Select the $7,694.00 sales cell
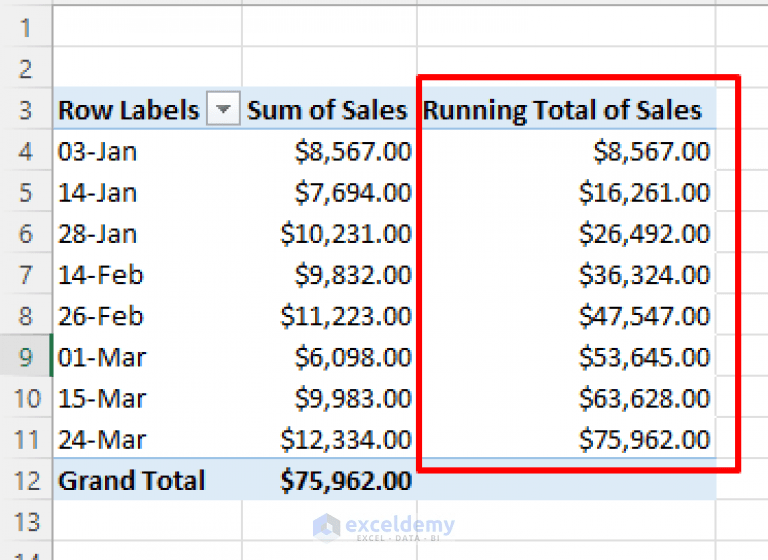Image resolution: width=768 pixels, height=560 pixels. tap(329, 192)
